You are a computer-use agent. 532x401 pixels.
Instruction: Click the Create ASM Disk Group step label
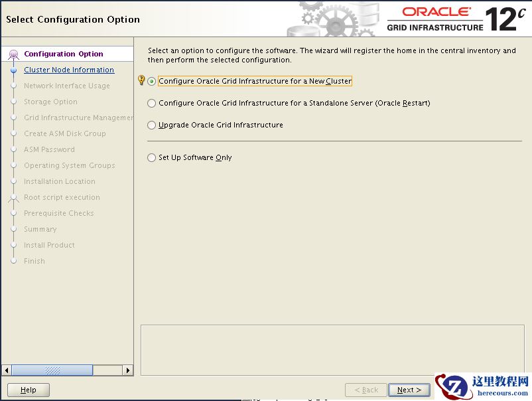65,133
